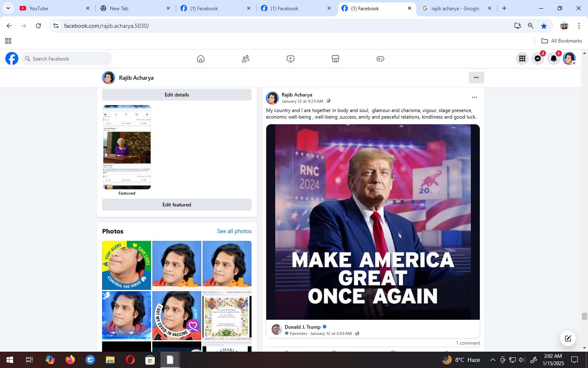Open the Facebook logo home link

tap(12, 58)
